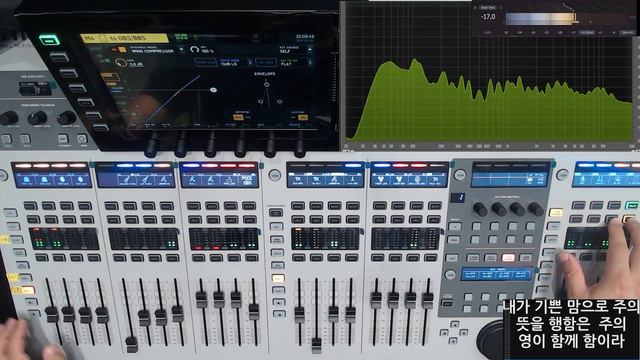The width and height of the screenshot is (640, 360).
Task: Select the fourth custom control knob
Action: pos(536,209)
